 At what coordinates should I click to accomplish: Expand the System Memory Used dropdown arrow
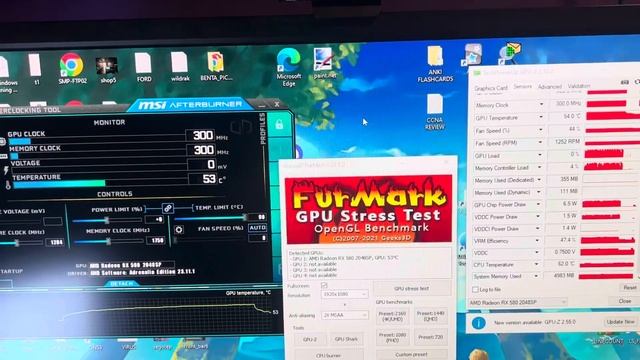coord(536,276)
